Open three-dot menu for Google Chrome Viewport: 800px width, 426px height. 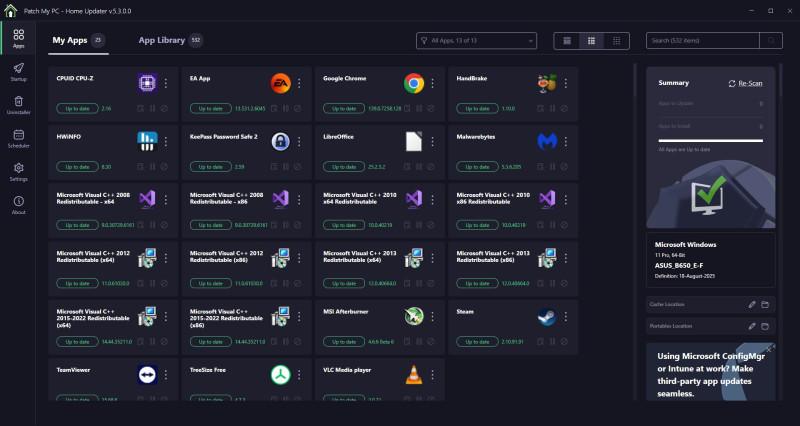coord(433,83)
